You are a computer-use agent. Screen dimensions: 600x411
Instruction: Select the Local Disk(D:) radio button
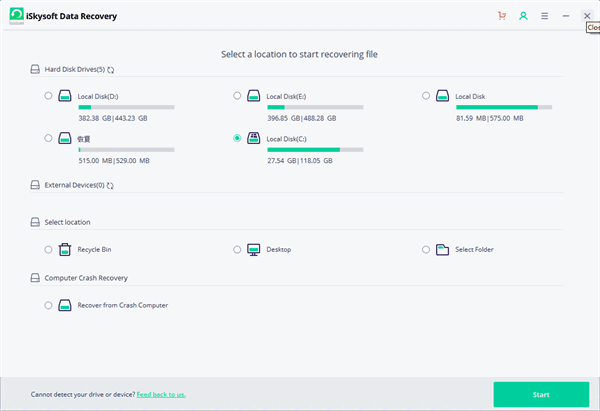(x=49, y=96)
